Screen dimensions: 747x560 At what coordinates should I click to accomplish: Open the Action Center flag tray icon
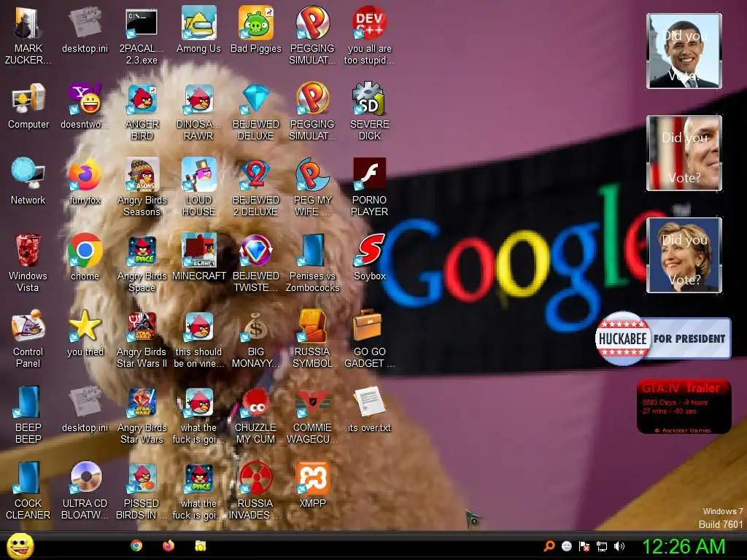[584, 546]
